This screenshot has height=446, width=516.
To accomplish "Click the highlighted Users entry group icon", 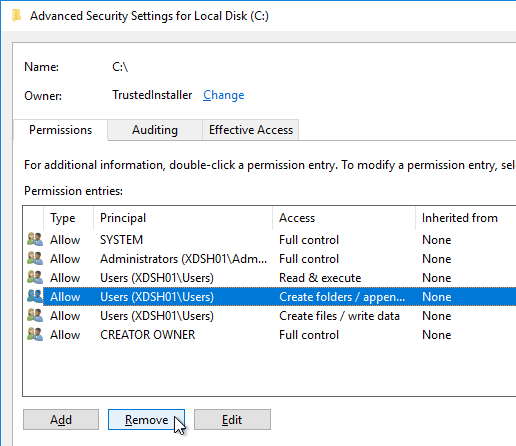I will click(x=35, y=296).
